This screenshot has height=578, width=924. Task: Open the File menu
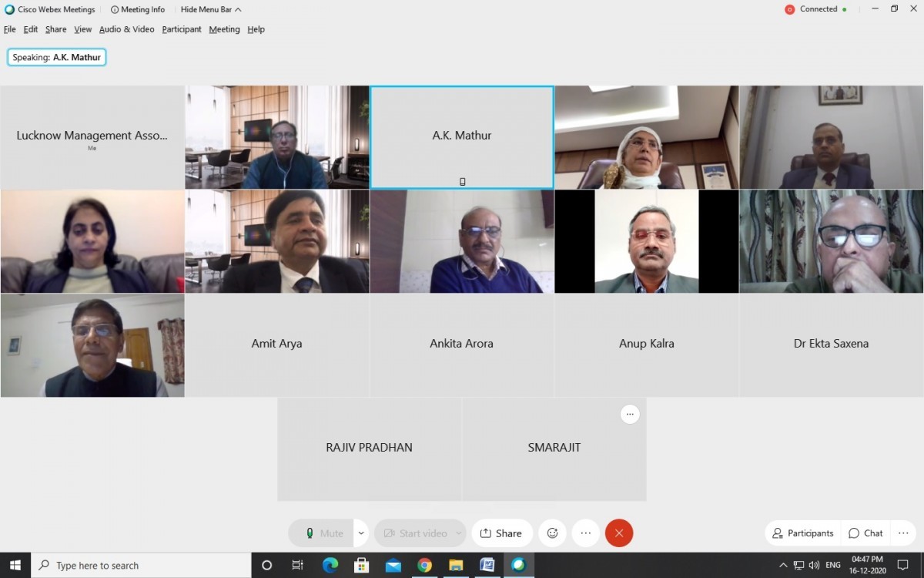click(x=9, y=29)
